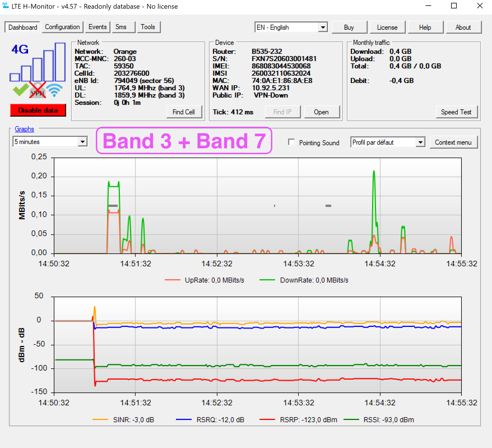Expand the 5 minutes time range dropdown
The image size is (492, 448).
coord(50,142)
